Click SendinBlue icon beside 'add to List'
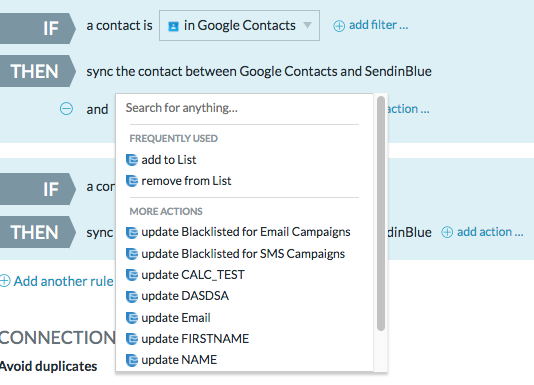Image resolution: width=534 pixels, height=385 pixels. coord(132,160)
